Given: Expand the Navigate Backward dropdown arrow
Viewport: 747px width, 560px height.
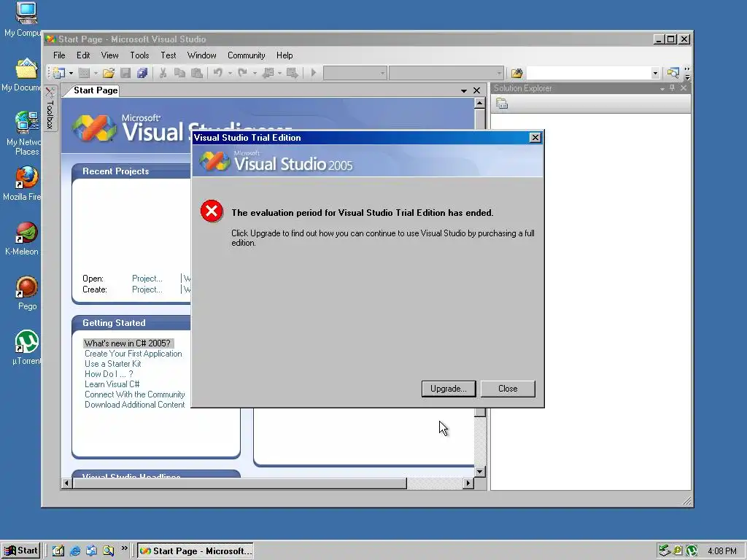Looking at the screenshot, I should pyautogui.click(x=279, y=73).
